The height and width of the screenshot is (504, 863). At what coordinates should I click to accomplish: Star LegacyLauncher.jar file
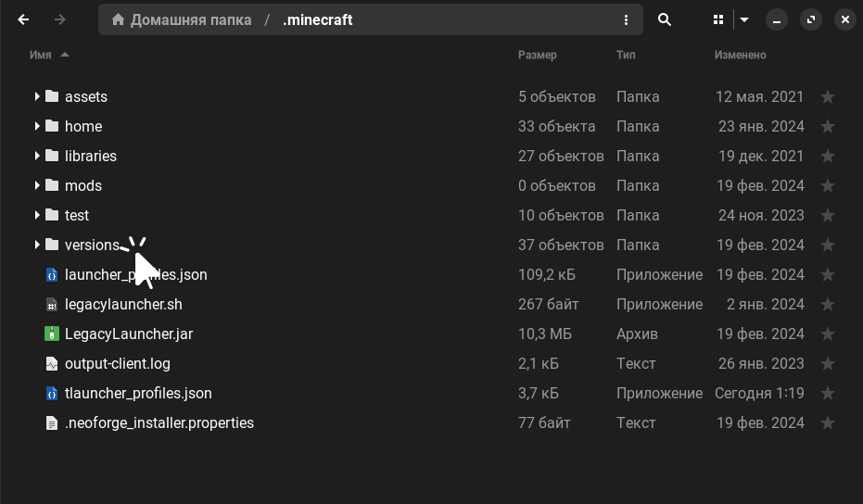(x=827, y=334)
